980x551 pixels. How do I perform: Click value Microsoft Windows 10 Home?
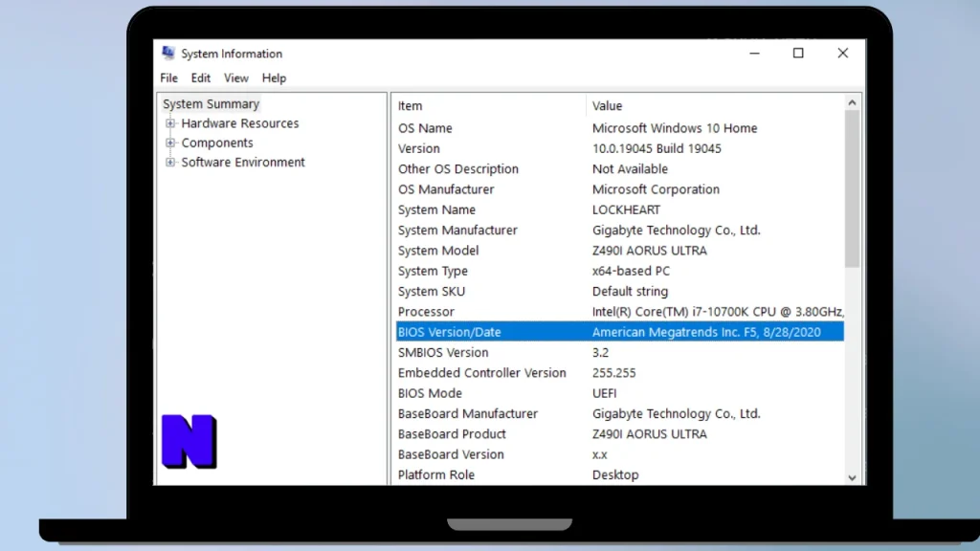[x=675, y=128]
